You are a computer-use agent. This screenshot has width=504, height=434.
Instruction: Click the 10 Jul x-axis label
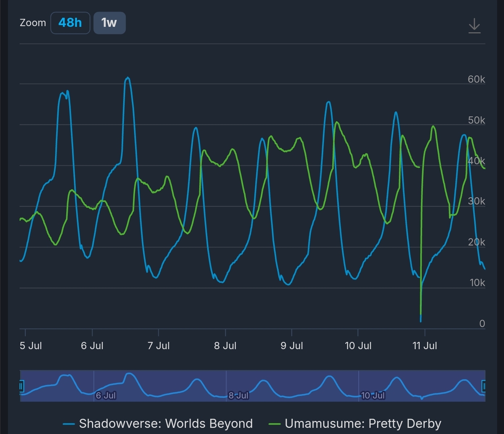[x=358, y=346]
